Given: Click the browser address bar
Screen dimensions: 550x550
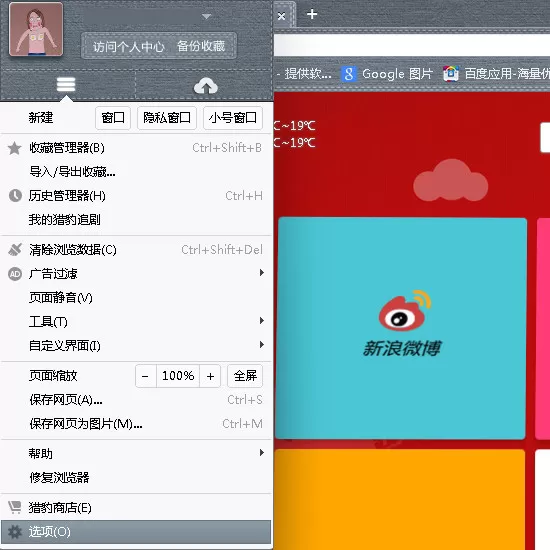Looking at the screenshot, I should 412,45.
